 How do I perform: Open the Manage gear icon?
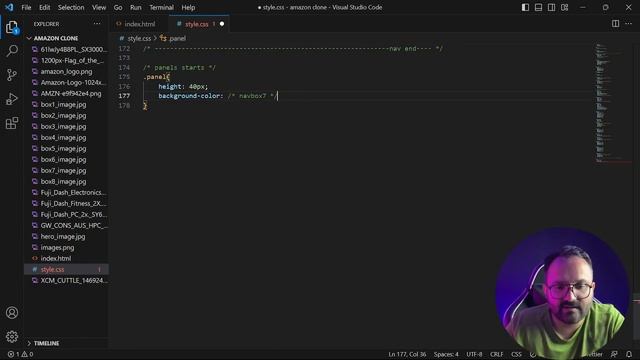point(12,336)
